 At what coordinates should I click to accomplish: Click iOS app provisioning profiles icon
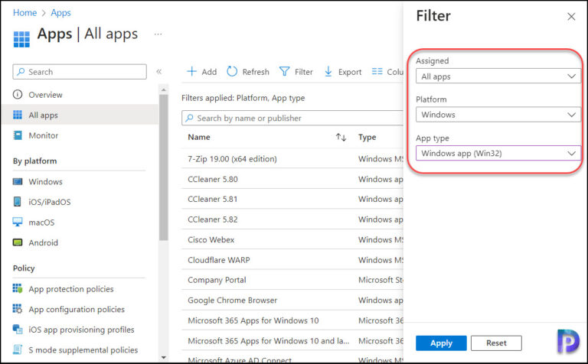pos(18,329)
